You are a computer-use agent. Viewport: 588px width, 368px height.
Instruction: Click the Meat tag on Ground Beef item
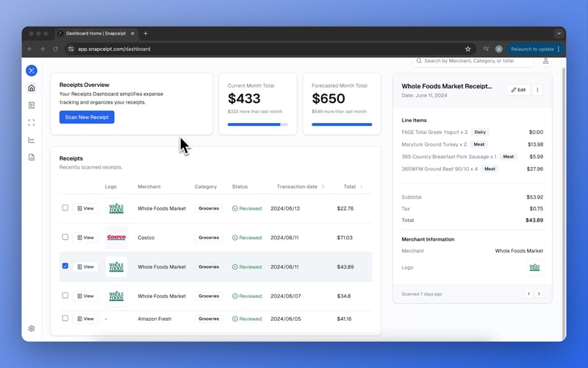click(x=490, y=169)
